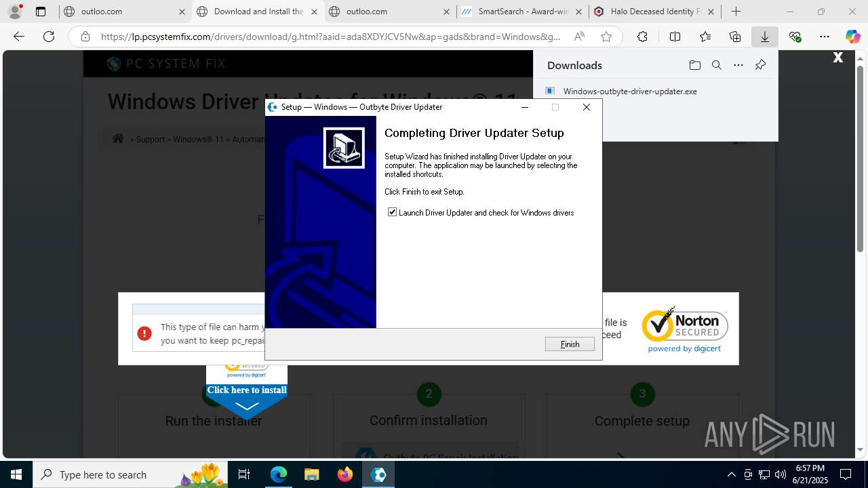This screenshot has width=868, height=488.
Task: Open the 6:57 PM clock calendar
Action: point(810,474)
